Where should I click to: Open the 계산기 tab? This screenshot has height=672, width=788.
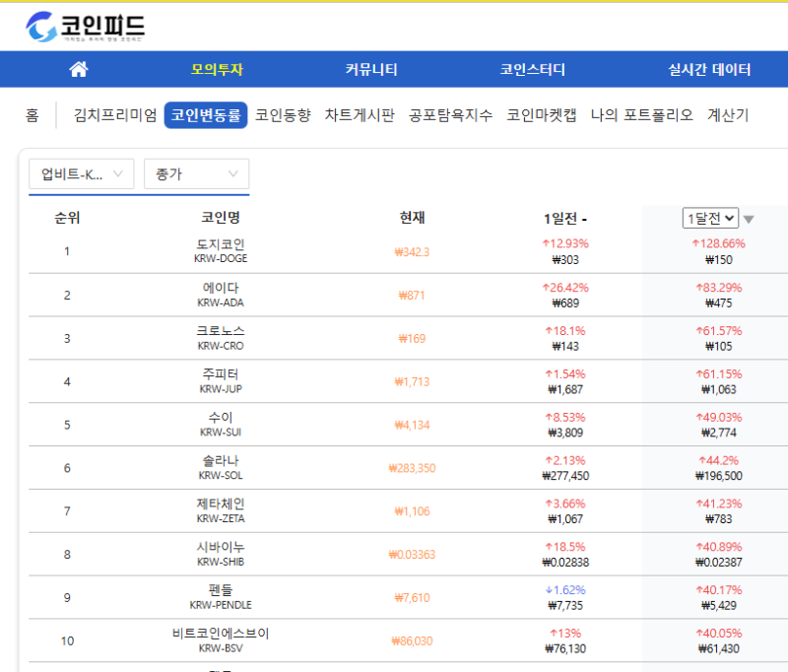tap(728, 115)
